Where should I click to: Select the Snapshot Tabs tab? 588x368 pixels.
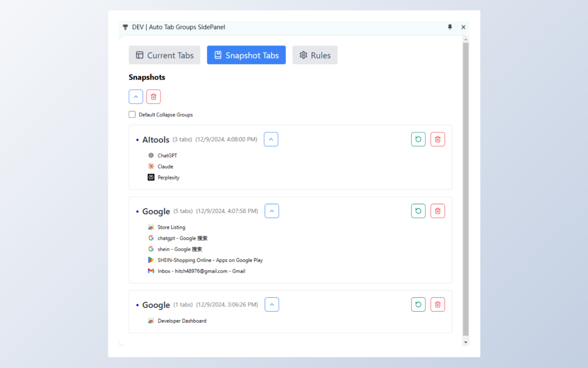point(246,55)
